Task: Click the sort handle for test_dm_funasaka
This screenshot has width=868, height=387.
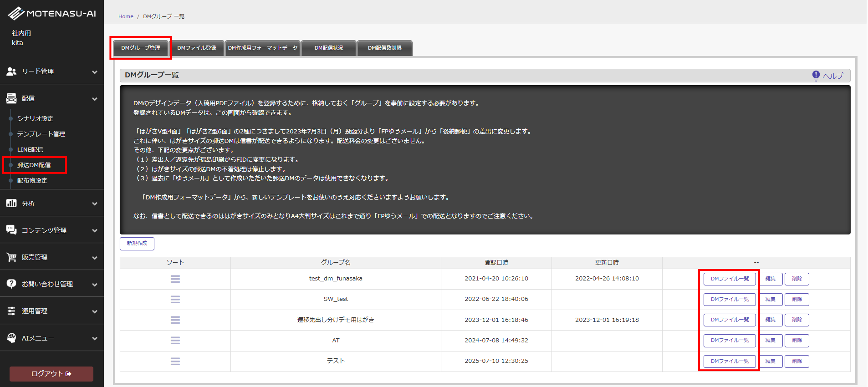Action: click(x=175, y=279)
